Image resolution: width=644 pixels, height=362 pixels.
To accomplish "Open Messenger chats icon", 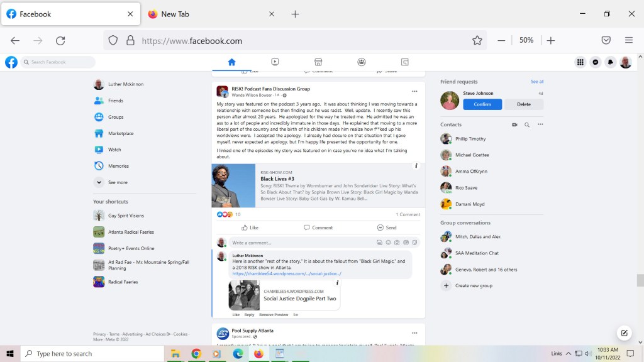I will 595,62.
